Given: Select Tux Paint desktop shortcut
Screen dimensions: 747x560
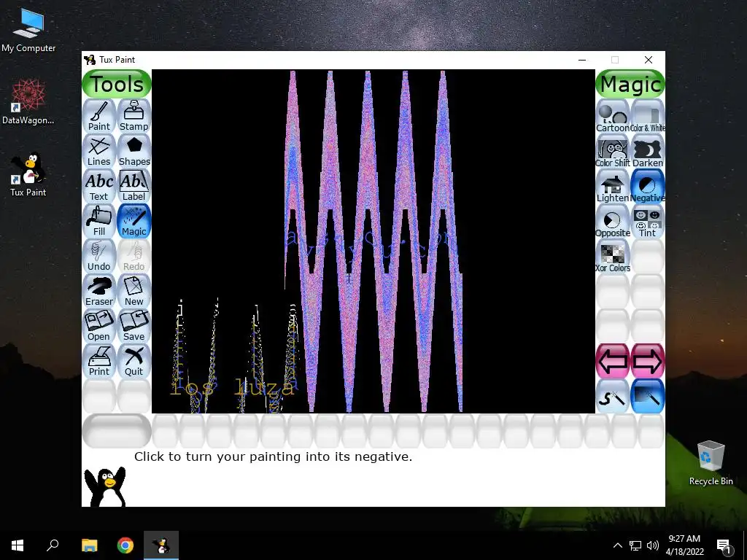Looking at the screenshot, I should tap(28, 175).
